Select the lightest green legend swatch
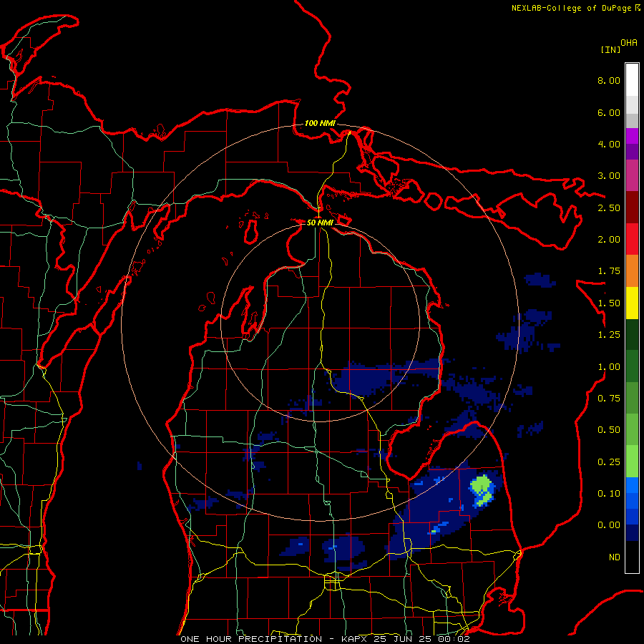Image resolution: width=644 pixels, height=644 pixels. point(632,462)
